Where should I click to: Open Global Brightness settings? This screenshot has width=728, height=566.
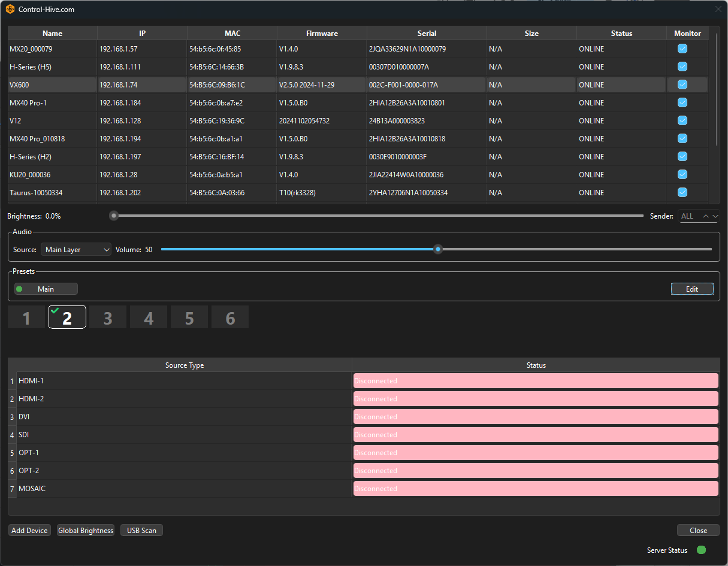86,531
